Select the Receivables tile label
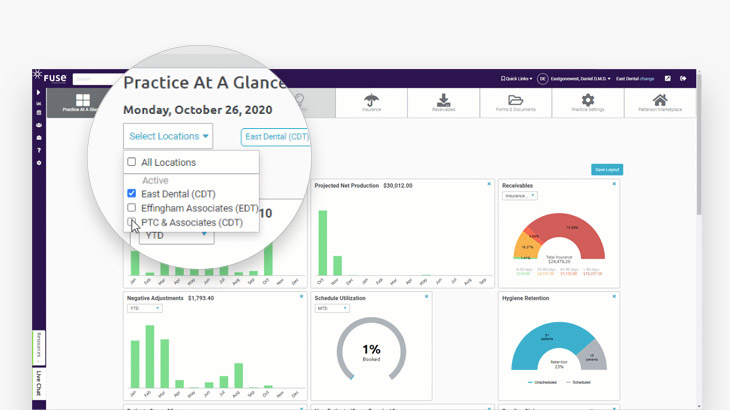 [x=443, y=110]
